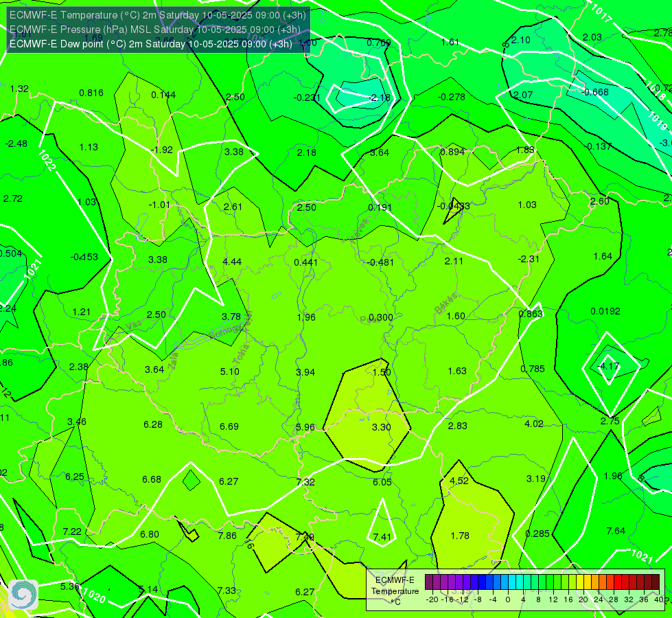Viewport: 672px width, 618px height.
Task: Click the dew point value 4.52
Action: (x=459, y=481)
